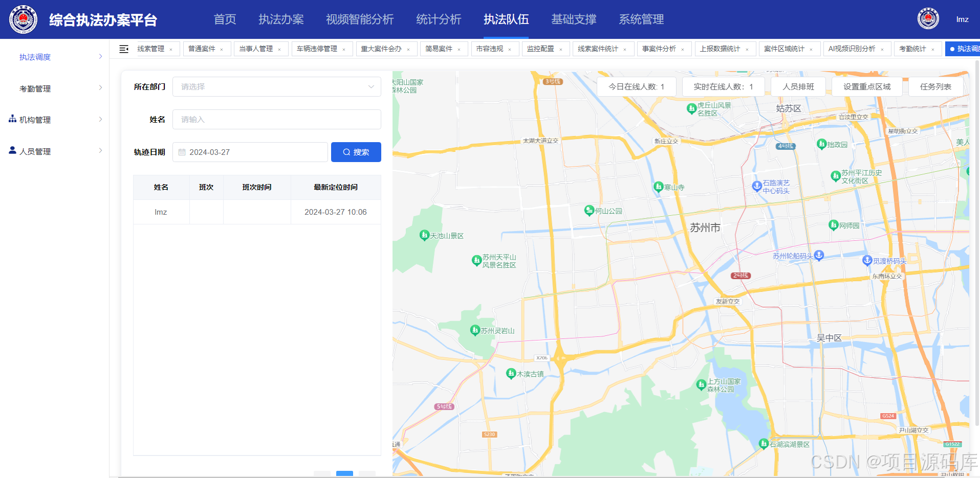Open 系统管理 in top navigation
Viewport: 980px width, 478px height.
[641, 19]
